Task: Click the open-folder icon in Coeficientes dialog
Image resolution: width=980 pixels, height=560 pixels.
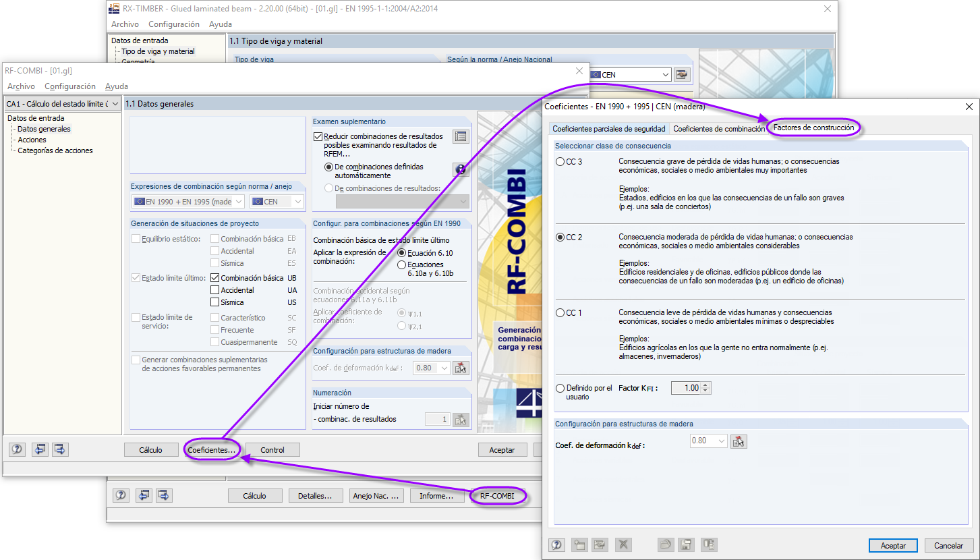Action: click(666, 545)
